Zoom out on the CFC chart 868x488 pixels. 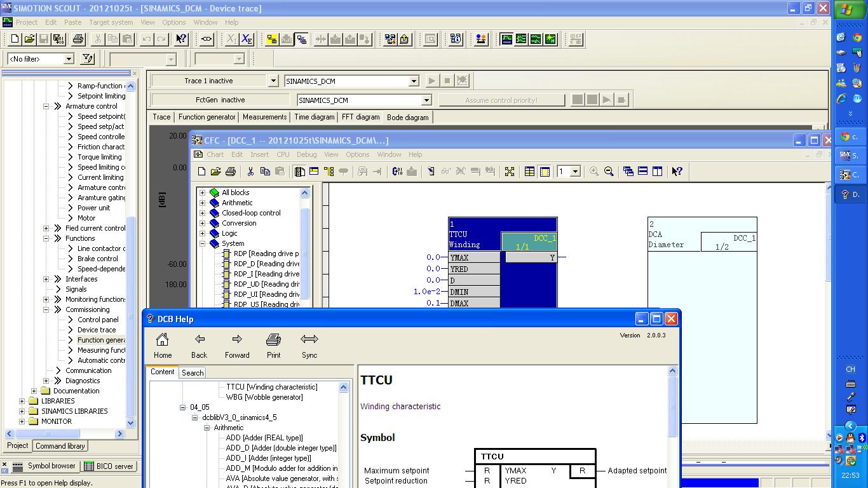pos(609,172)
